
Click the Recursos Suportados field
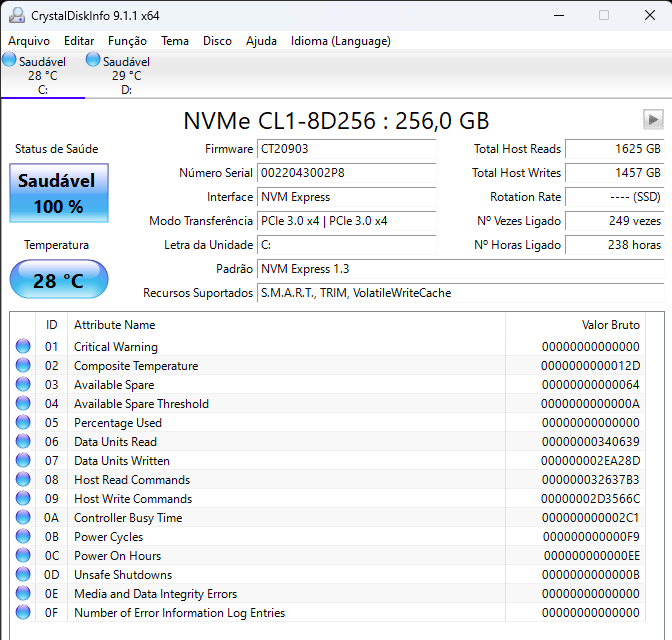[x=461, y=293]
